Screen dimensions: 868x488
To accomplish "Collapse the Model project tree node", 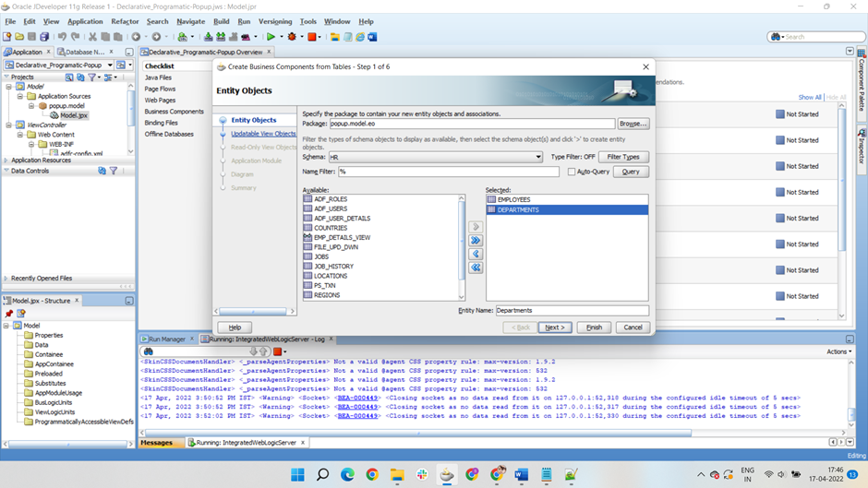I will click(x=9, y=87).
